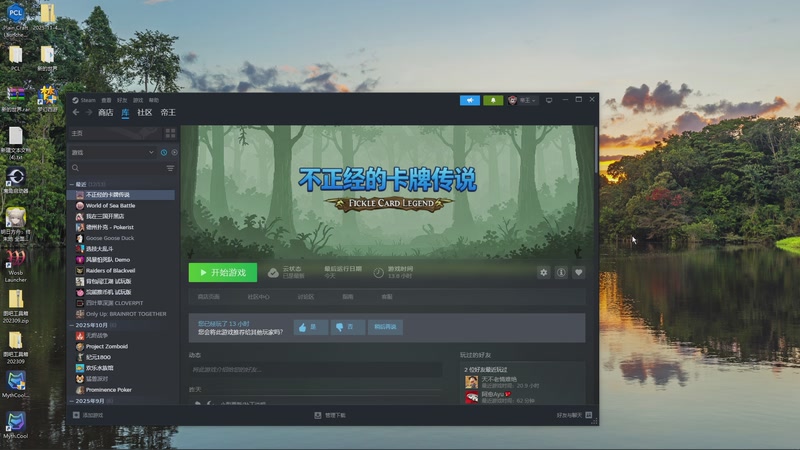The width and height of the screenshot is (800, 450).
Task: Open the advanced filter options icon
Action: pyautogui.click(x=170, y=168)
